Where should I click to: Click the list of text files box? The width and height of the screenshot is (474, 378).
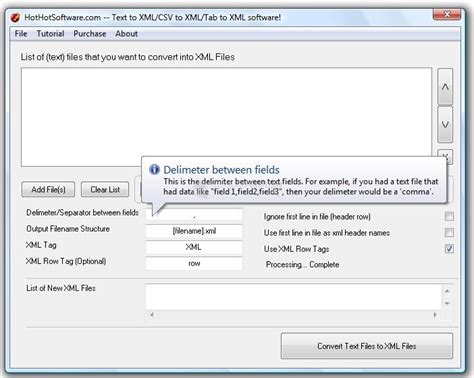[x=227, y=117]
